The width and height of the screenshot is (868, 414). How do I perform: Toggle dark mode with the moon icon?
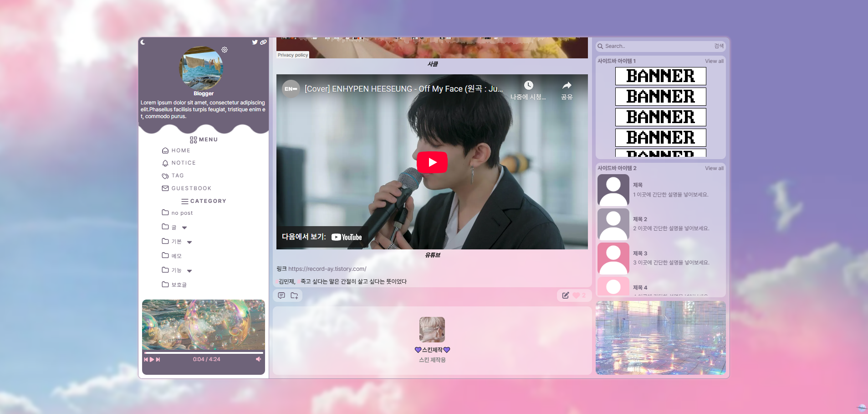143,42
